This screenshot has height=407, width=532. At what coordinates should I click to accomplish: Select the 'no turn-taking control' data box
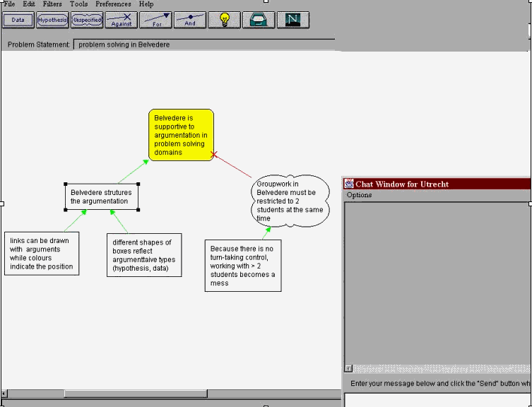pos(243,266)
